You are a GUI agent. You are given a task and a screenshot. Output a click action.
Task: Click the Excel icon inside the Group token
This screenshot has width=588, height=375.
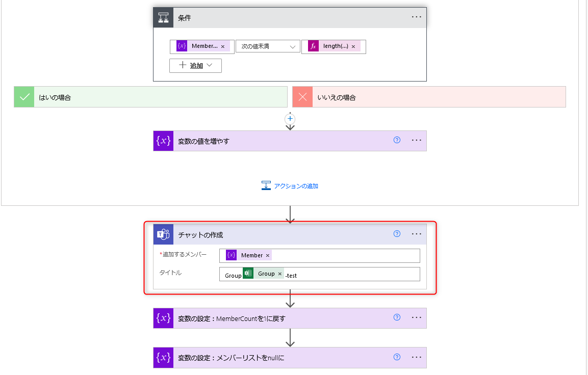point(248,274)
